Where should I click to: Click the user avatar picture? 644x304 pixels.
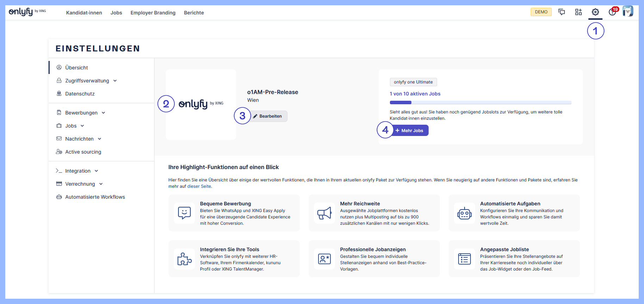point(627,11)
